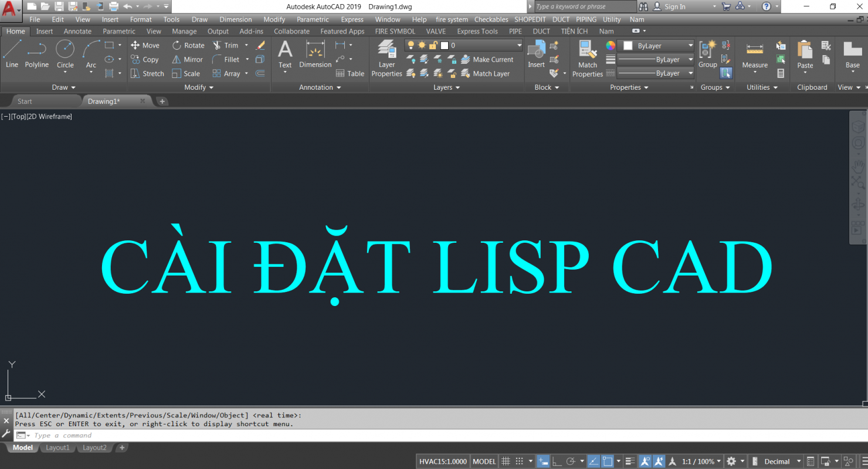Click the Dimension annotation tool
The width and height of the screenshot is (868, 469).
(315, 55)
